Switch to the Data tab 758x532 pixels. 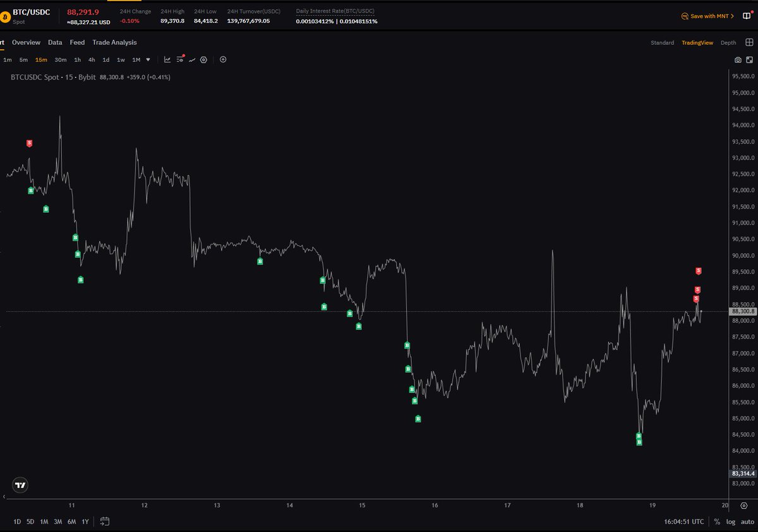click(x=55, y=42)
